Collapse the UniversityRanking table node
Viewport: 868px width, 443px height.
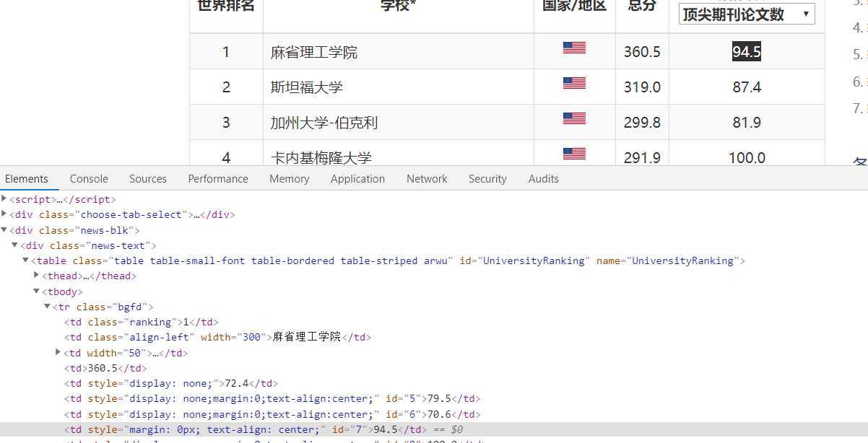[x=25, y=260]
